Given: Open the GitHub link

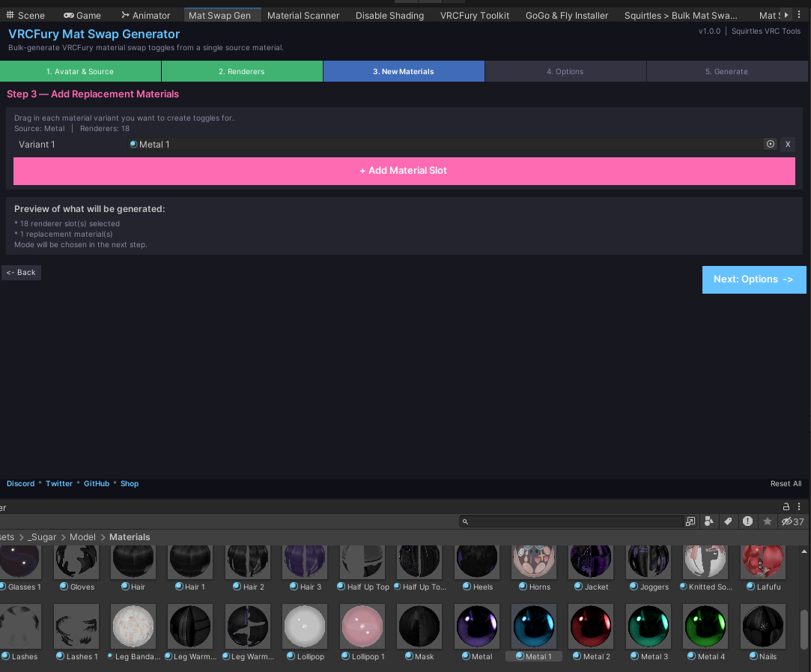Looking at the screenshot, I should pos(97,483).
